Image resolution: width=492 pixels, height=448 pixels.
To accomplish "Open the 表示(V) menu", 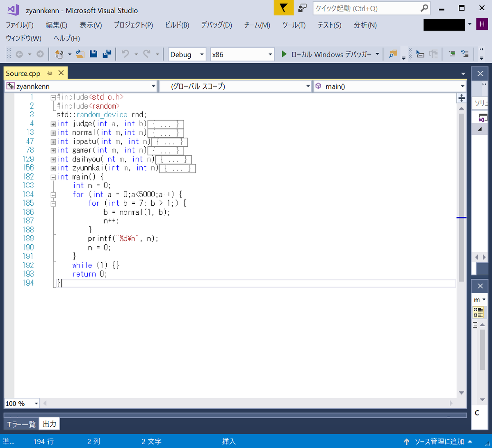I will coord(91,25).
